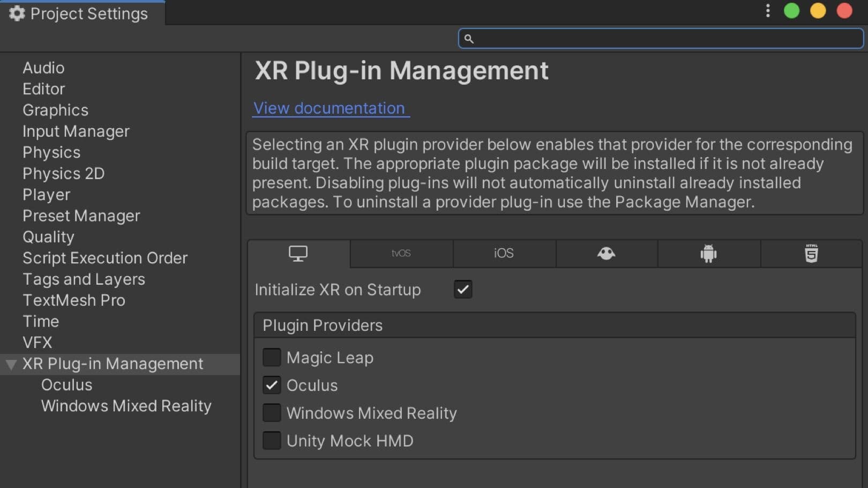The image size is (868, 488).
Task: Click inside the settings search field
Action: [664, 39]
